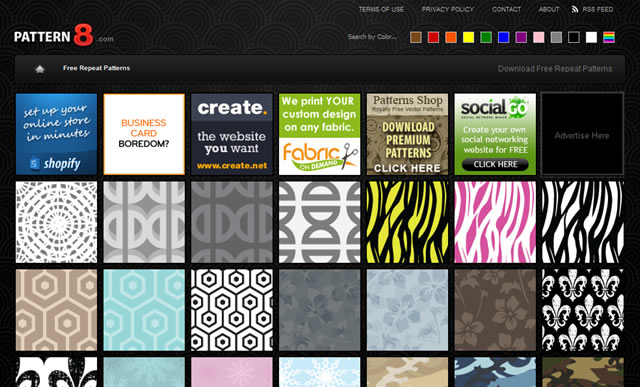This screenshot has width=640, height=387.
Task: Open the RSS Feed link text
Action: [x=598, y=9]
